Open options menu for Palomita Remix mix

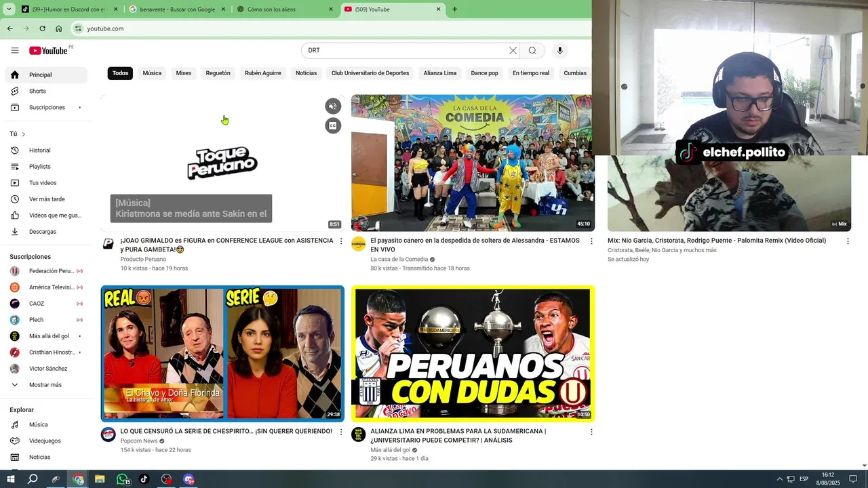click(848, 241)
